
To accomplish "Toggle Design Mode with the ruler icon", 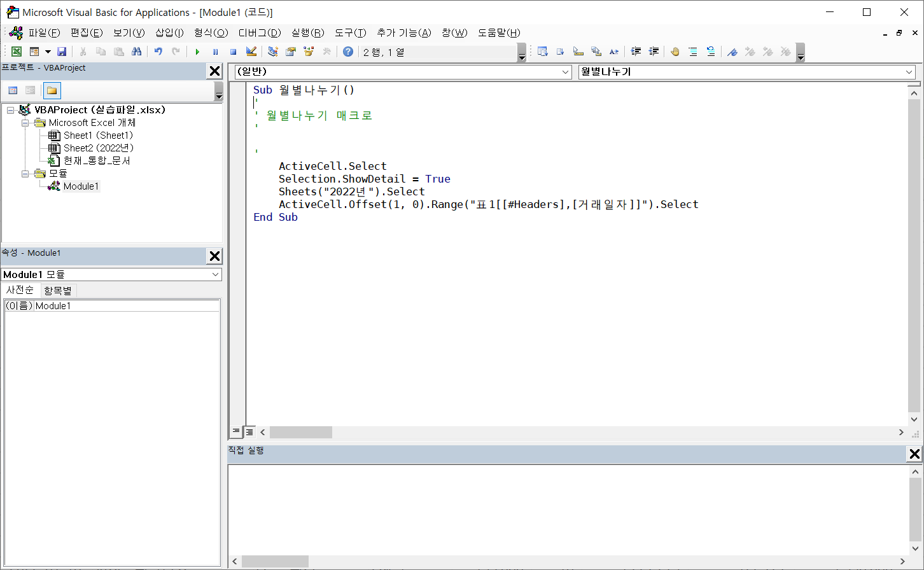I will [x=251, y=52].
